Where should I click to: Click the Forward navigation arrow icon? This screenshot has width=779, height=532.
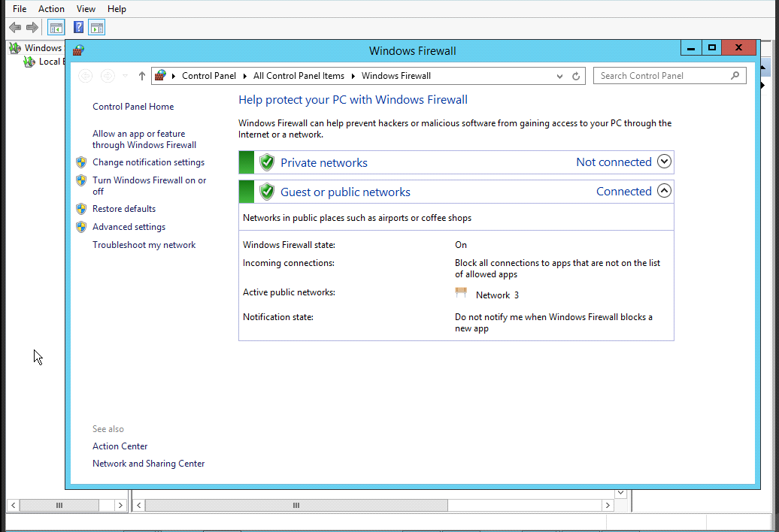point(31,27)
